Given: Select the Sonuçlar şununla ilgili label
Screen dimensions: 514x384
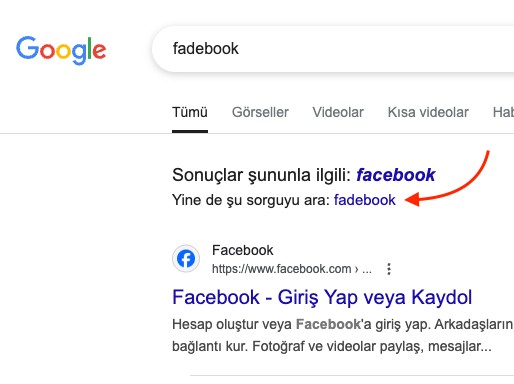Looking at the screenshot, I should (x=261, y=175).
